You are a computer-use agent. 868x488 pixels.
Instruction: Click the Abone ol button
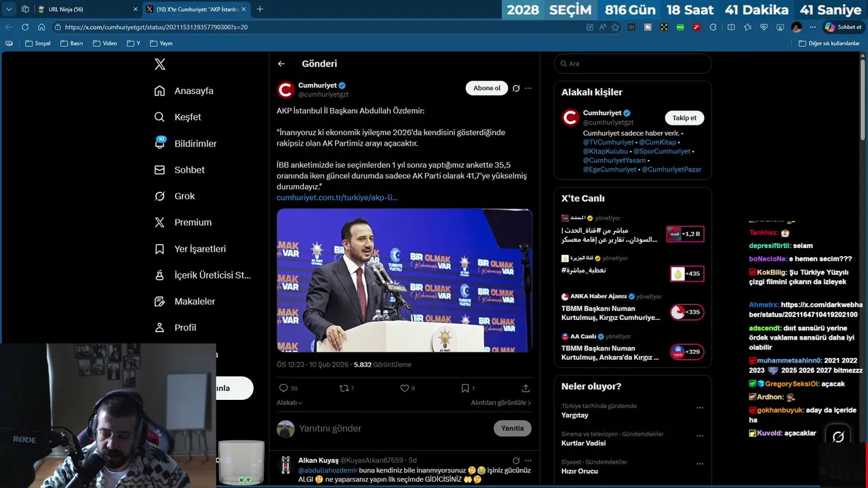(486, 88)
